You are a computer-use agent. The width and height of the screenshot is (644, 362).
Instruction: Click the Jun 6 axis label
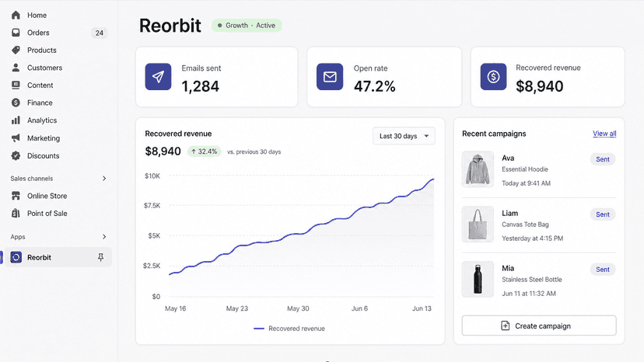[x=359, y=308]
